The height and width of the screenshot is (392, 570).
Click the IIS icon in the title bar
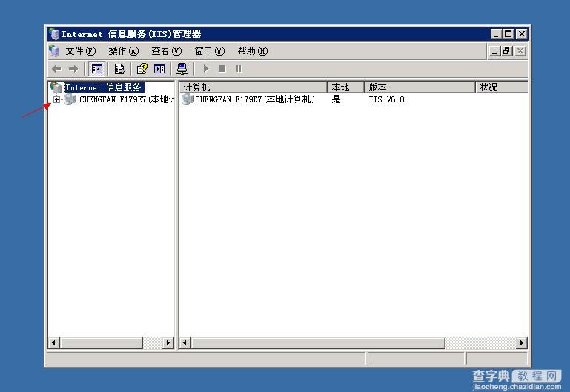coord(54,34)
